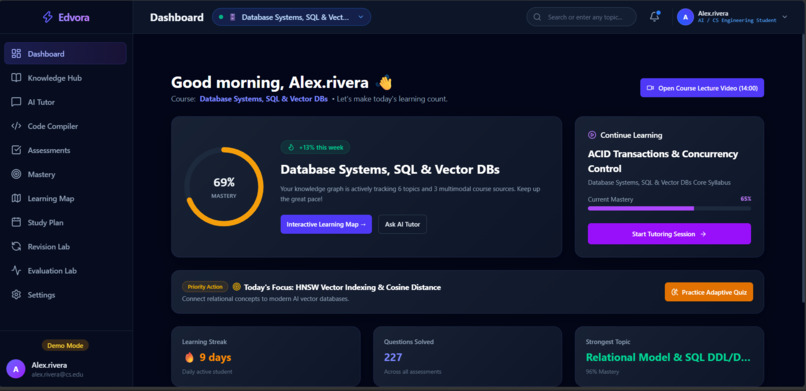Click the Demo Mode badge
This screenshot has width=806, height=391.
[65, 345]
